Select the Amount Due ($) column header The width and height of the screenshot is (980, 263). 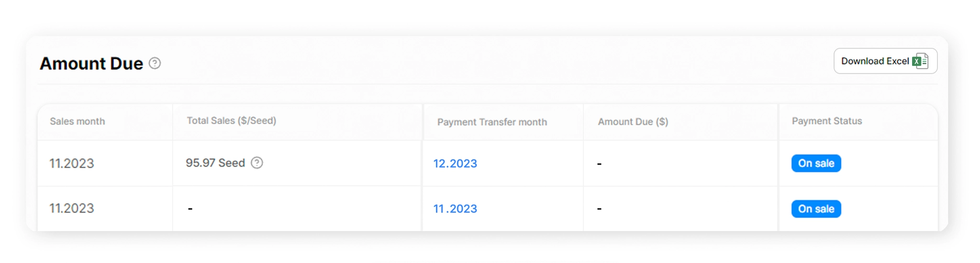point(633,122)
